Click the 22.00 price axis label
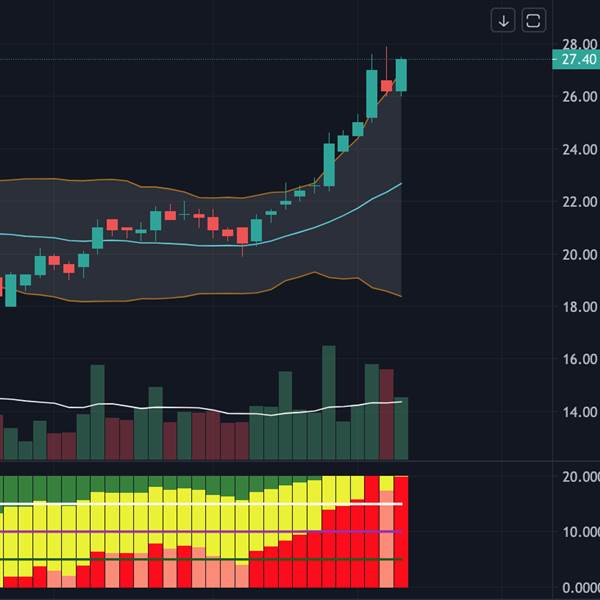 580,202
